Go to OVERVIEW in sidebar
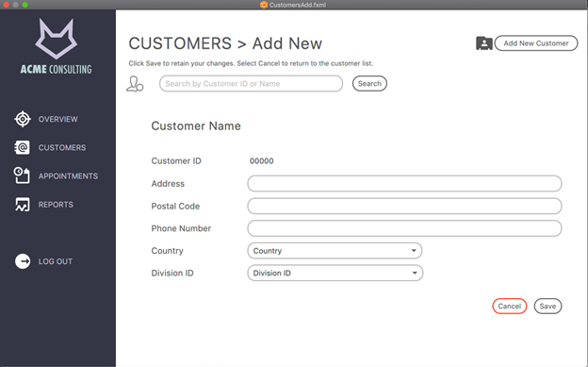Image resolution: width=588 pixels, height=367 pixels. pos(57,119)
